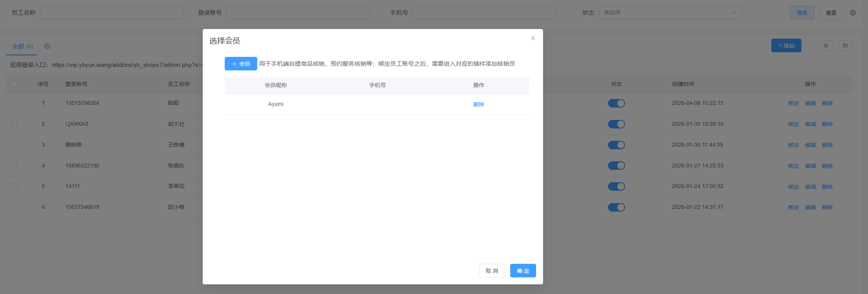Click 删除 in the 2026-04-08 row
This screenshot has height=294, width=868.
pyautogui.click(x=827, y=103)
